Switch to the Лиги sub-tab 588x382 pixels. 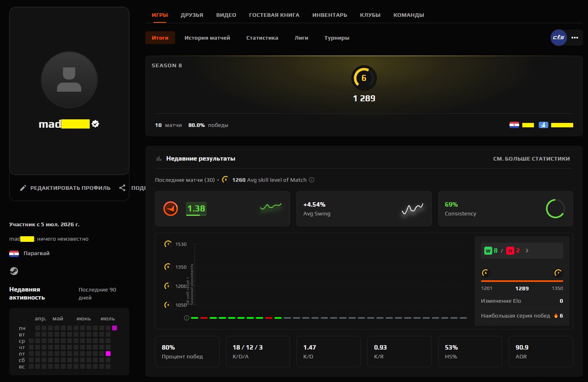click(301, 38)
